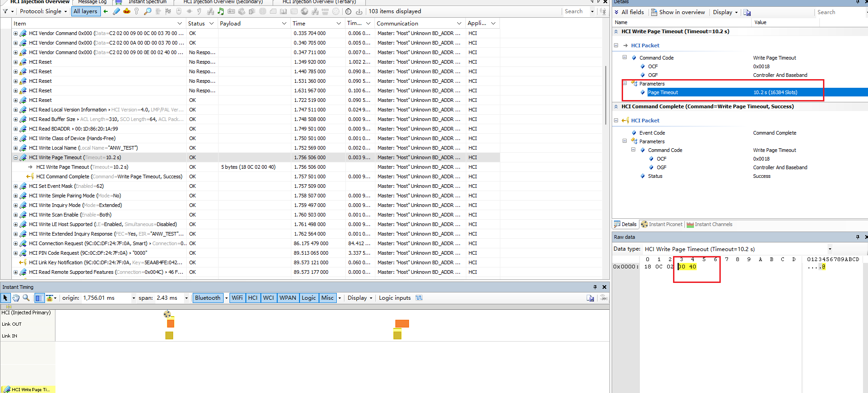Pin the Instant Timing panel
The height and width of the screenshot is (393, 868).
(595, 287)
